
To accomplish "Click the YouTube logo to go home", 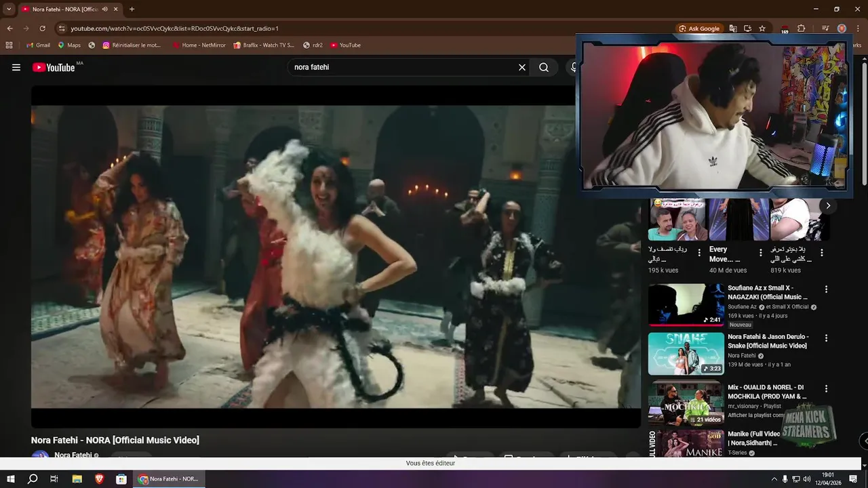I will click(54, 67).
